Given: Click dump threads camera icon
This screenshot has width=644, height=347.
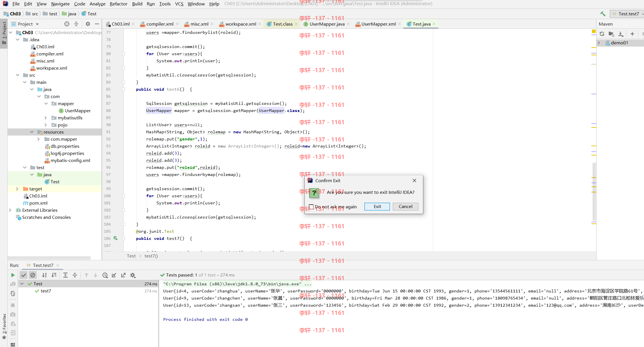Looking at the screenshot, I should point(13,314).
